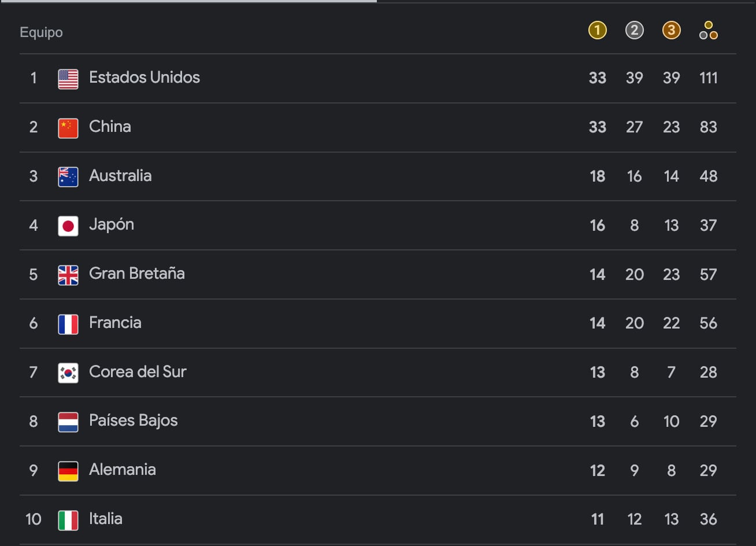Click the total medals column icon
This screenshot has height=546, width=756.
coord(708,31)
